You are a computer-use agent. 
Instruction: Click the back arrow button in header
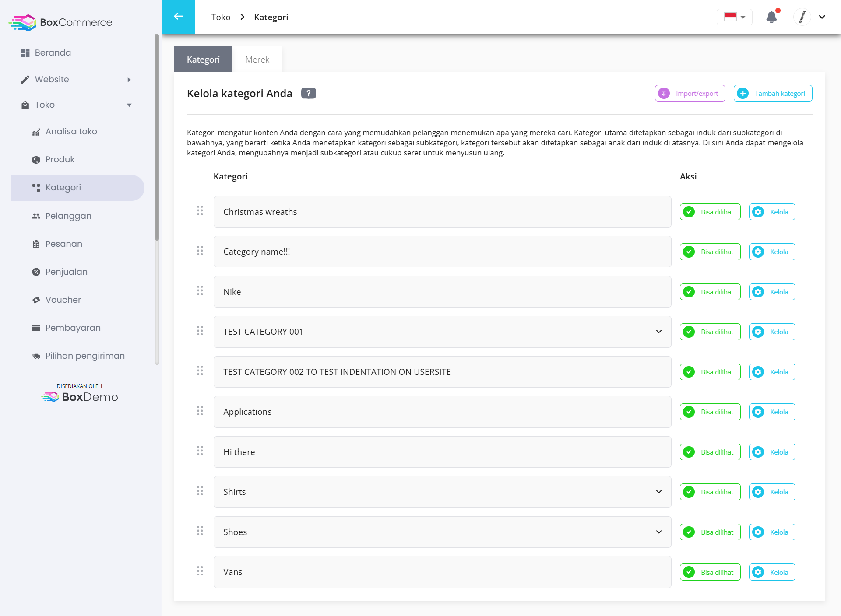pyautogui.click(x=178, y=17)
